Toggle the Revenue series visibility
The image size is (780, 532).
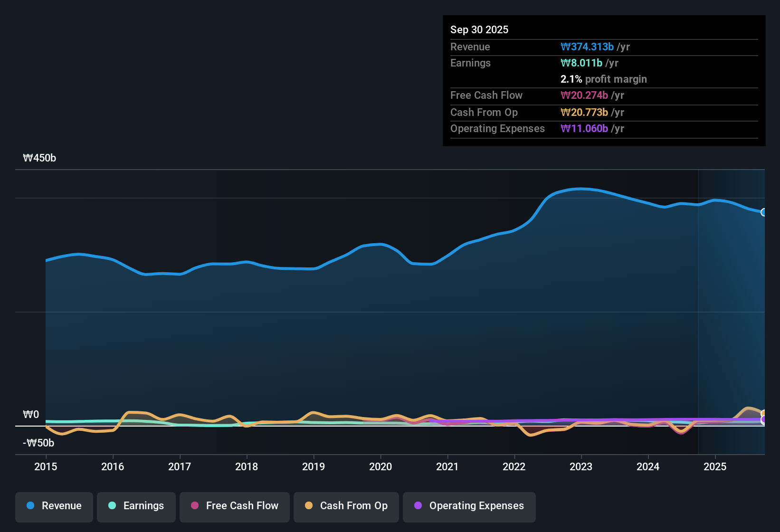point(54,507)
